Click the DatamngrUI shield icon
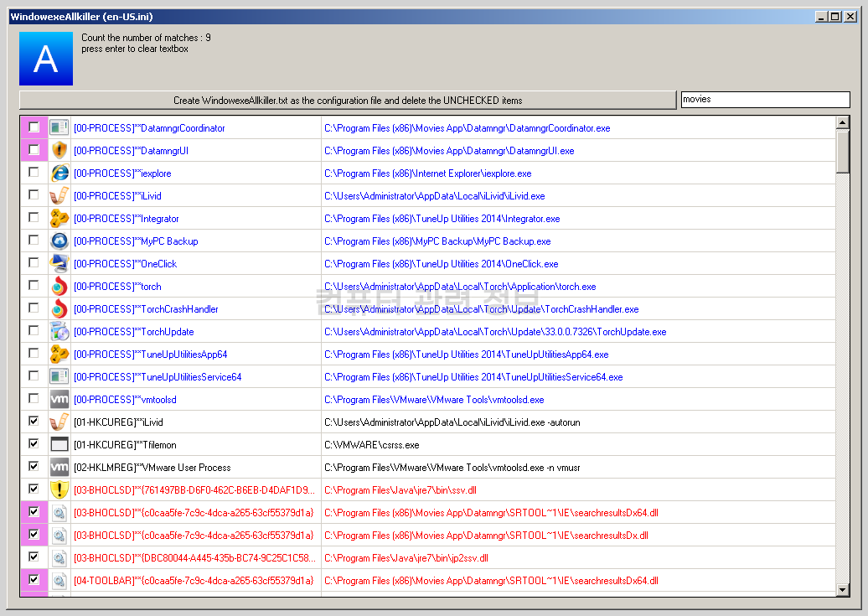Viewport: 868px width, 616px height. (59, 151)
